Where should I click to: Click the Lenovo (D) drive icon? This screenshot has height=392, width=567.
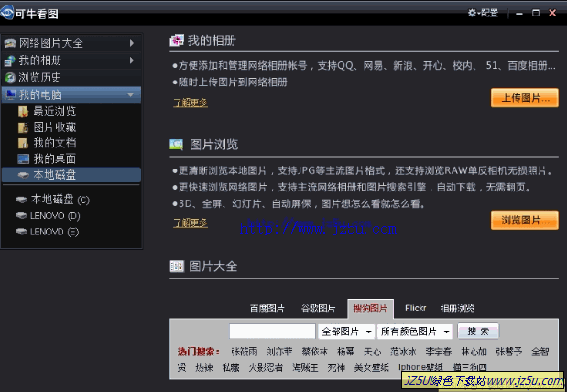21,216
